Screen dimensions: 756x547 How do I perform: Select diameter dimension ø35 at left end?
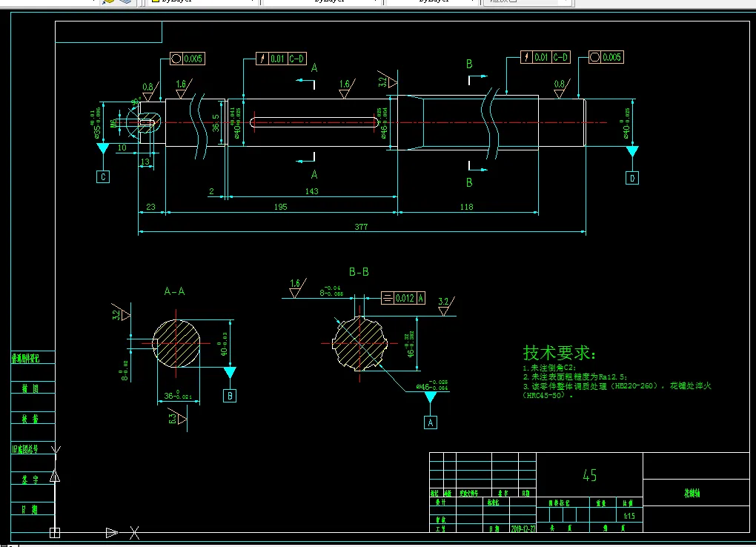96,123
